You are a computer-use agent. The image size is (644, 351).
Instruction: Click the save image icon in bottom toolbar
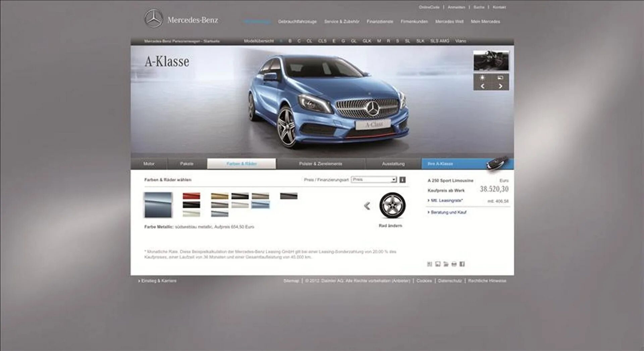(438, 264)
